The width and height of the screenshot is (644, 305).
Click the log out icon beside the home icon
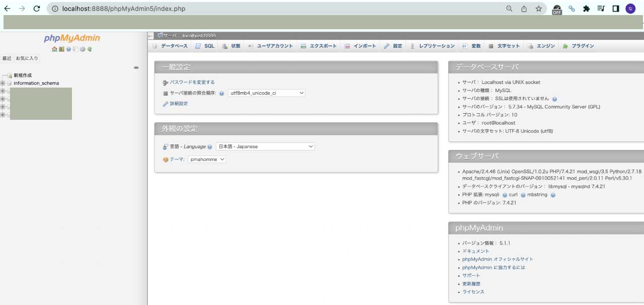pos(61,49)
